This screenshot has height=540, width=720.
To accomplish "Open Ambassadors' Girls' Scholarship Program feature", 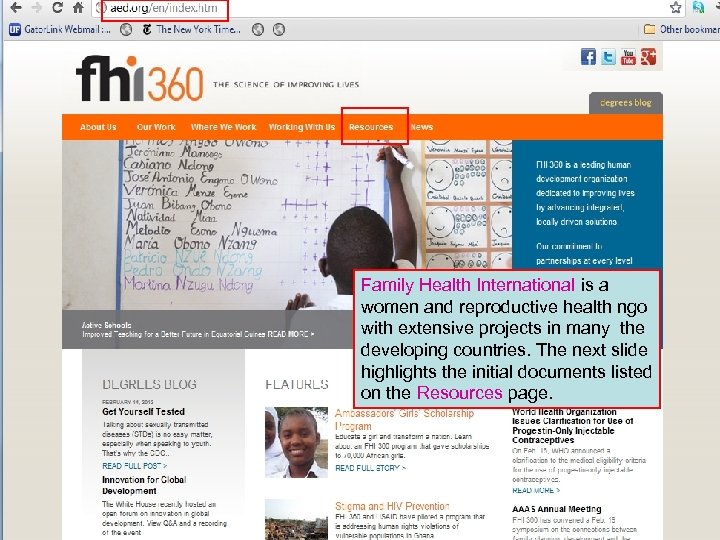I will 404,420.
